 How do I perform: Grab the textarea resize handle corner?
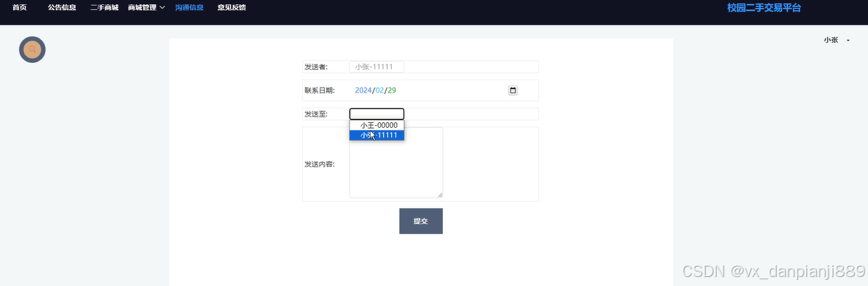(x=440, y=194)
